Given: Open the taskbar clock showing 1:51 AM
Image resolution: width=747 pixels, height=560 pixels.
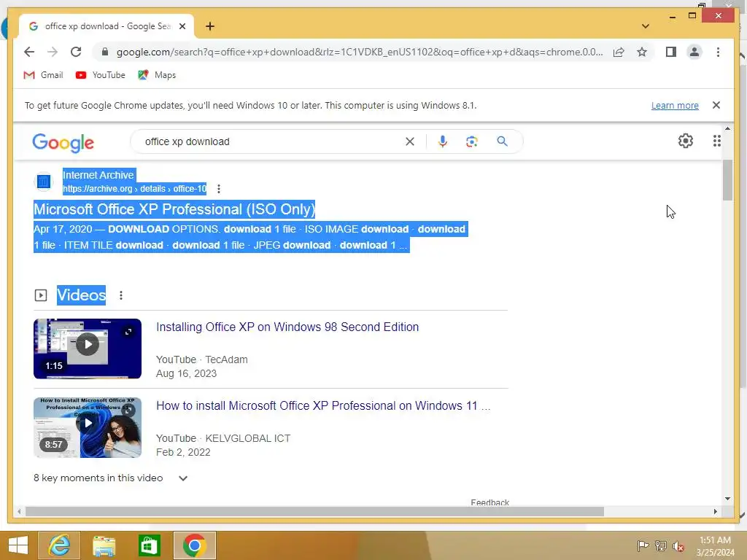Looking at the screenshot, I should tap(715, 545).
